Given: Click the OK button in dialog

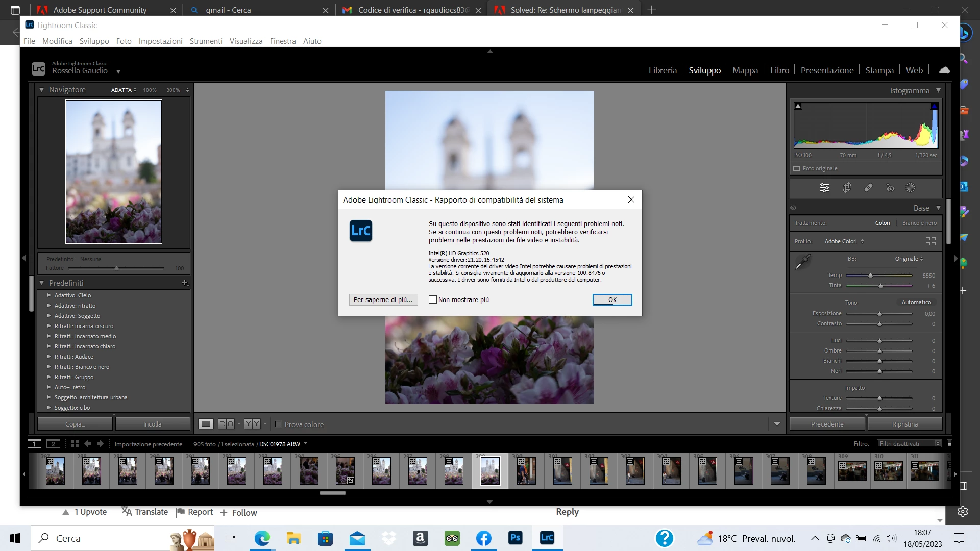Looking at the screenshot, I should tap(612, 300).
